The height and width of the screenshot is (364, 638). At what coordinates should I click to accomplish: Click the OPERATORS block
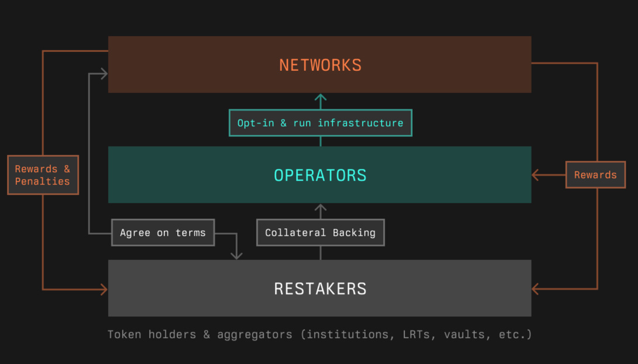320,174
